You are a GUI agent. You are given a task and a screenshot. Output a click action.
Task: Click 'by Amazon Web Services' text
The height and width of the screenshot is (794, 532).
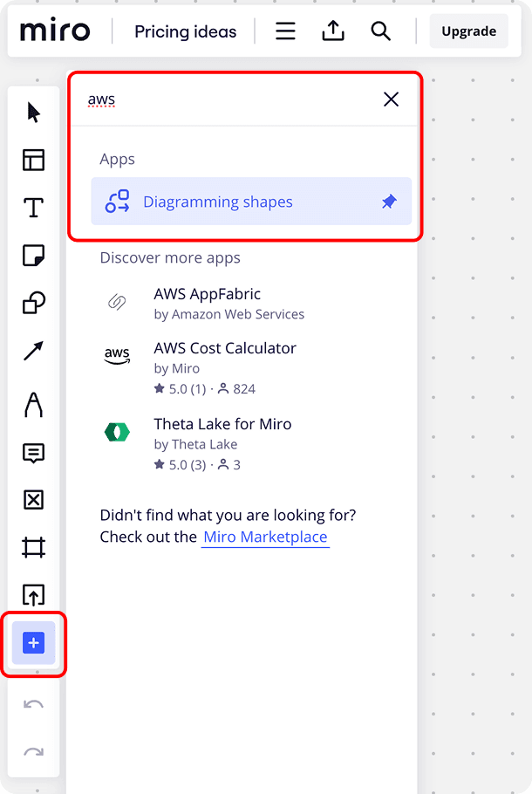pos(228,314)
